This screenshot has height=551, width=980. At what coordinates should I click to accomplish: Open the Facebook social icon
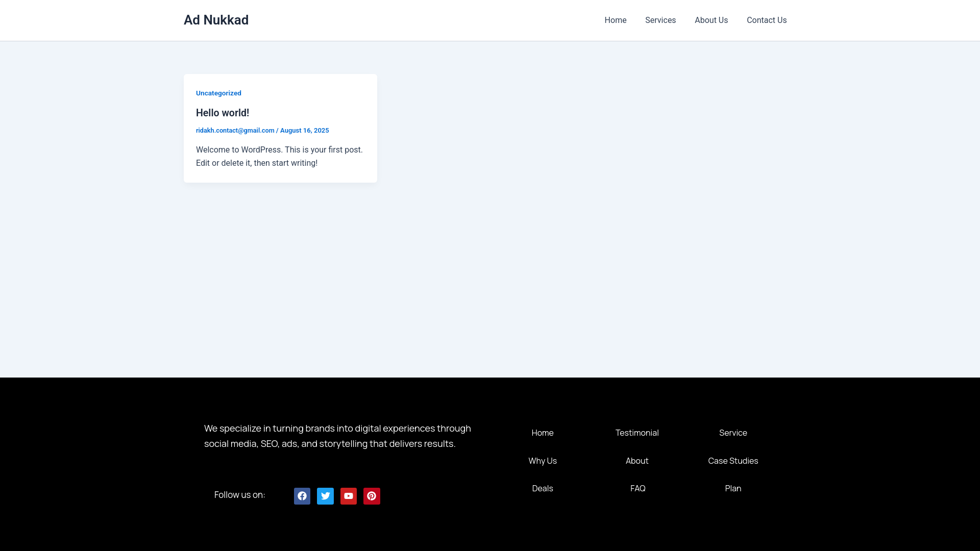pyautogui.click(x=302, y=496)
